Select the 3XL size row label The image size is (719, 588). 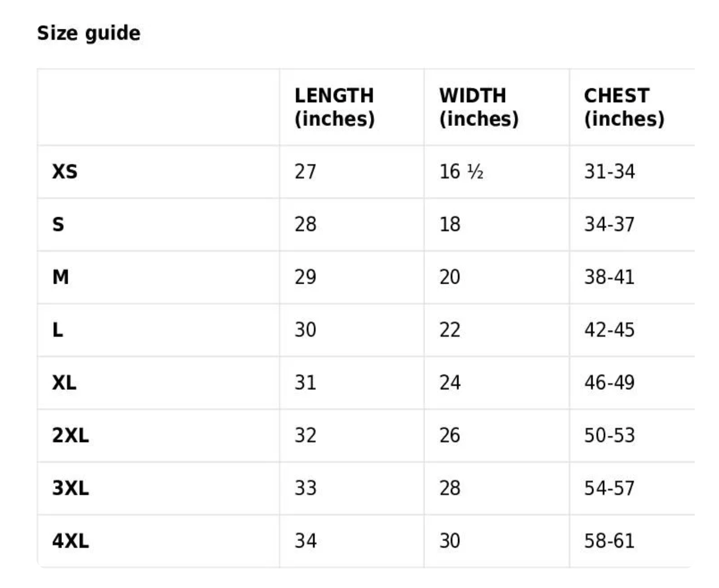[71, 488]
